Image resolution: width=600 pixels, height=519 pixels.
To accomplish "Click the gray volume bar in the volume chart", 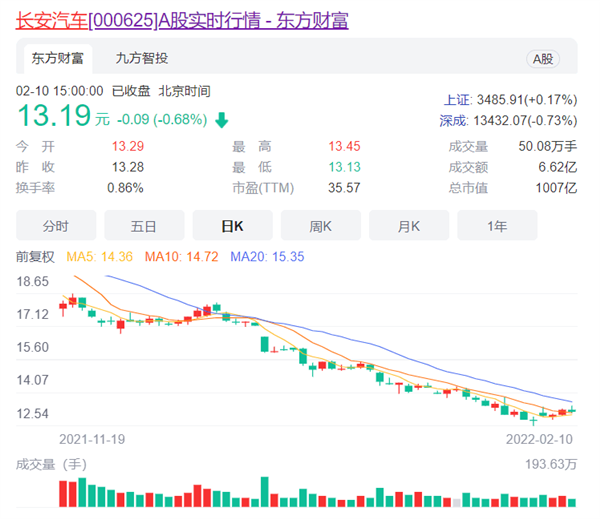I will point(456,503).
